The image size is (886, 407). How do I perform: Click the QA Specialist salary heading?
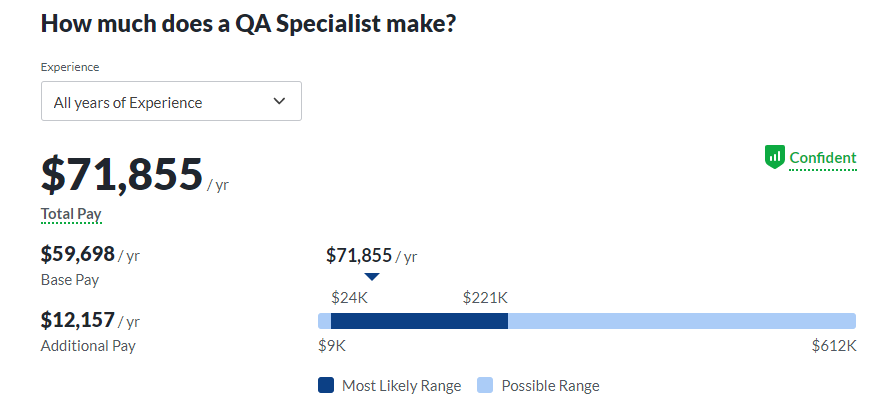[x=248, y=23]
